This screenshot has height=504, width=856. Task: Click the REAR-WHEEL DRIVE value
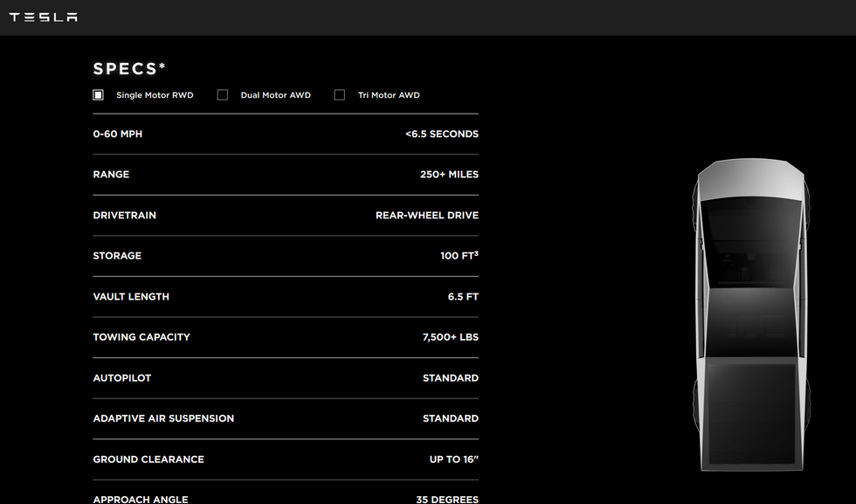(427, 215)
